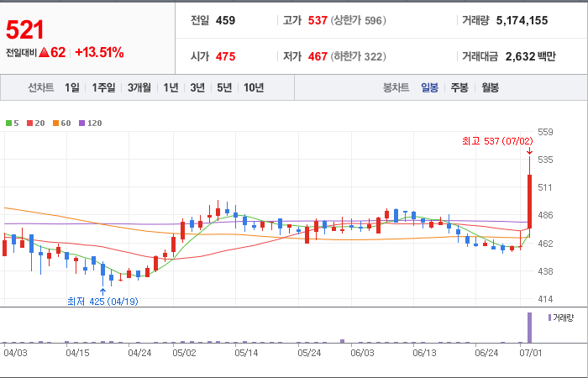Show the 3년 line chart
588x378 pixels.
click(197, 87)
